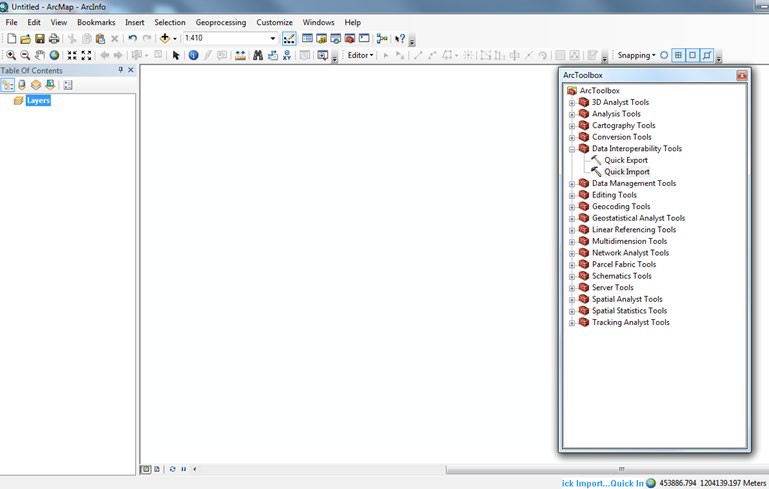The width and height of the screenshot is (769, 489).
Task: Expand Data Management Tools toolbox
Action: pyautogui.click(x=572, y=184)
